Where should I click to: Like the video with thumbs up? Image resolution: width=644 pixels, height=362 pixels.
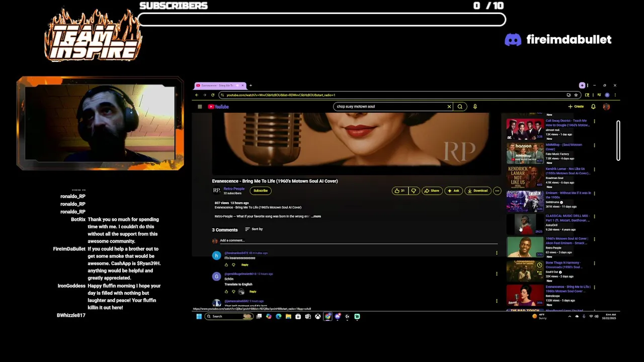pos(400,191)
